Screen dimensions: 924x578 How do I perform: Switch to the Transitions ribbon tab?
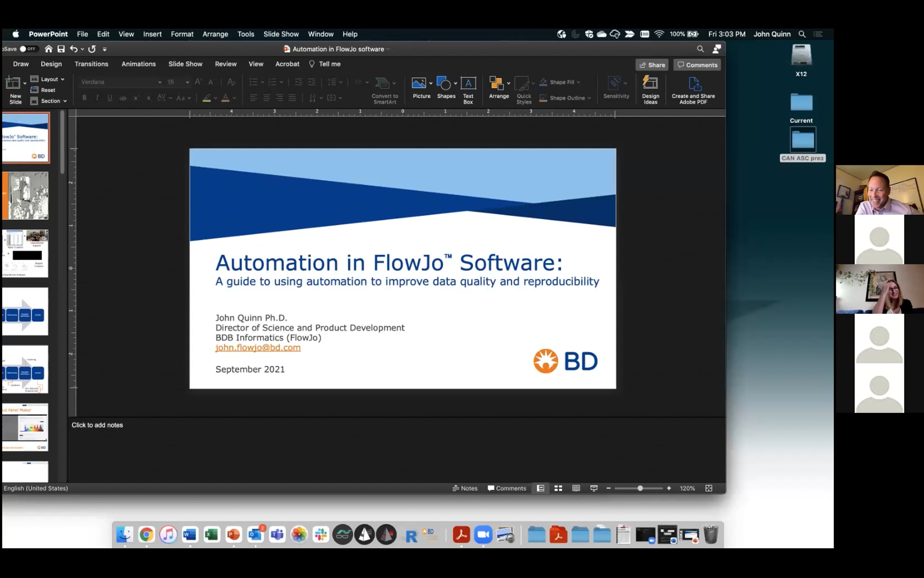(x=91, y=64)
